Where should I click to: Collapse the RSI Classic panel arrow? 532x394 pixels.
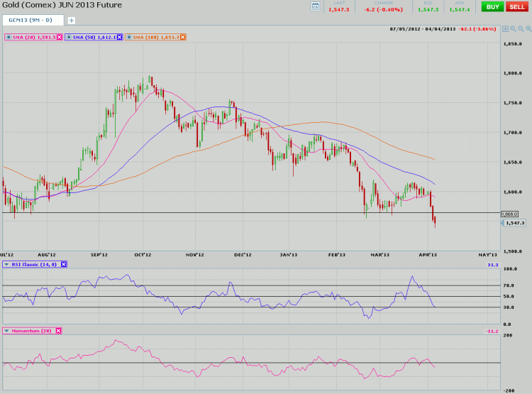[6, 265]
